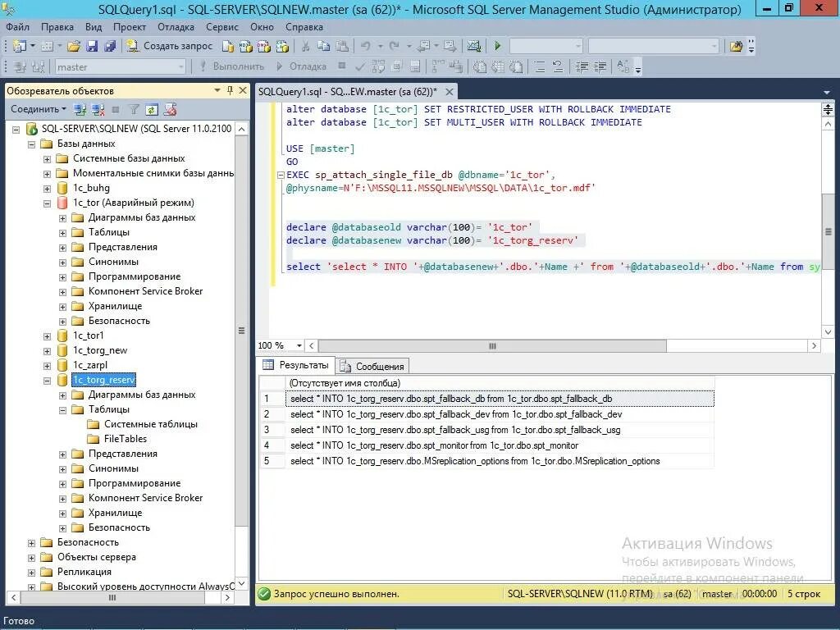
Task: Click the Cut scissors icon
Action: 305,46
